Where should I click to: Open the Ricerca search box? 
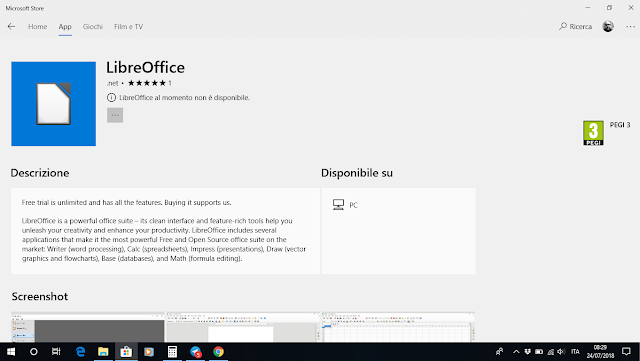(x=576, y=27)
